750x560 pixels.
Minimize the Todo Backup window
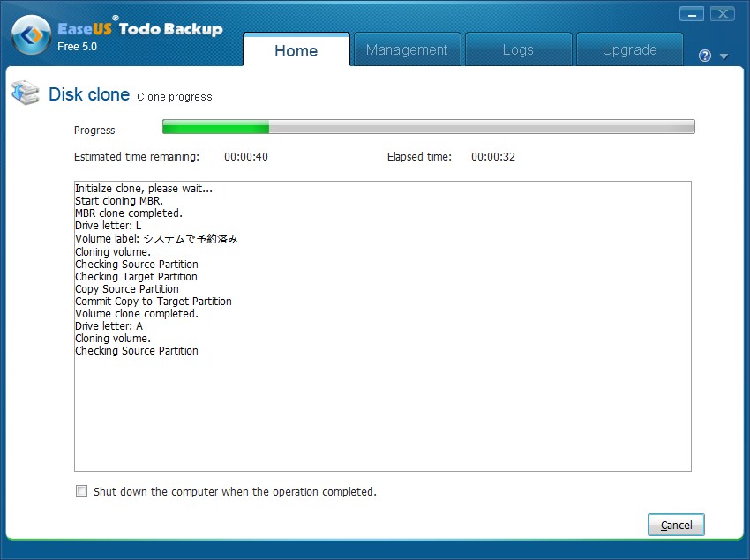tap(693, 14)
